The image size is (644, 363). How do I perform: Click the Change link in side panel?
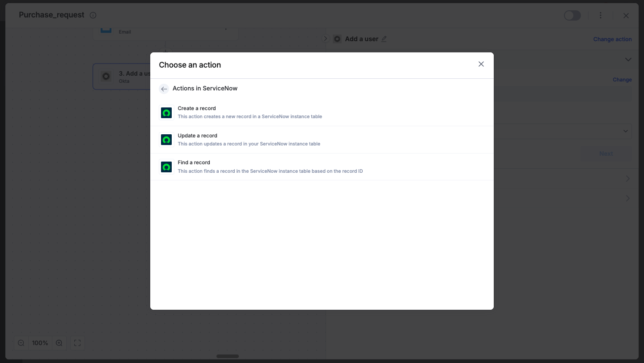[622, 80]
